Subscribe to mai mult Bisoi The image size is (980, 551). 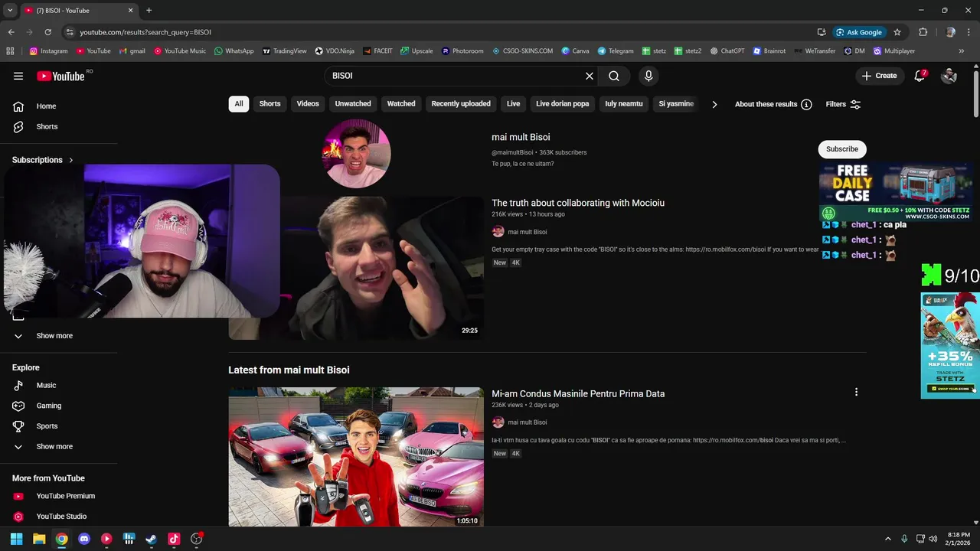(x=842, y=149)
